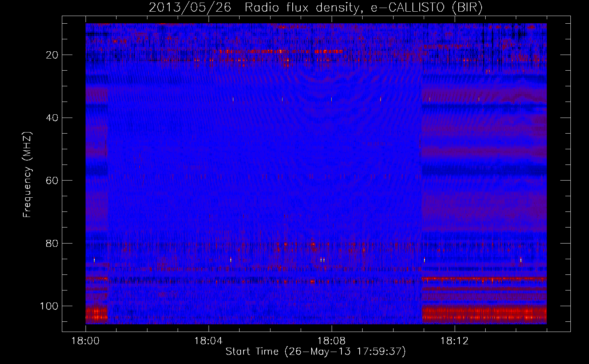Click the plot title 'Radio flux density, e-CALLISTO (BIR)'
The height and width of the screenshot is (364, 589).
[x=363, y=8]
